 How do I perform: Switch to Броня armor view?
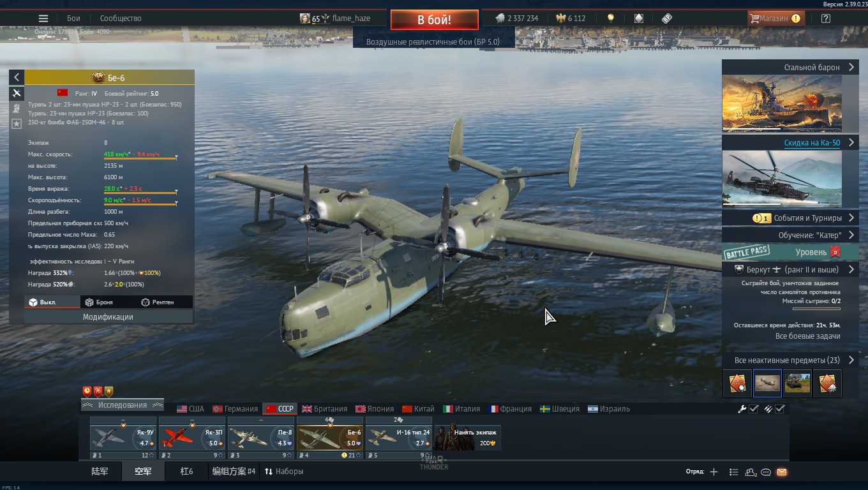[108, 302]
